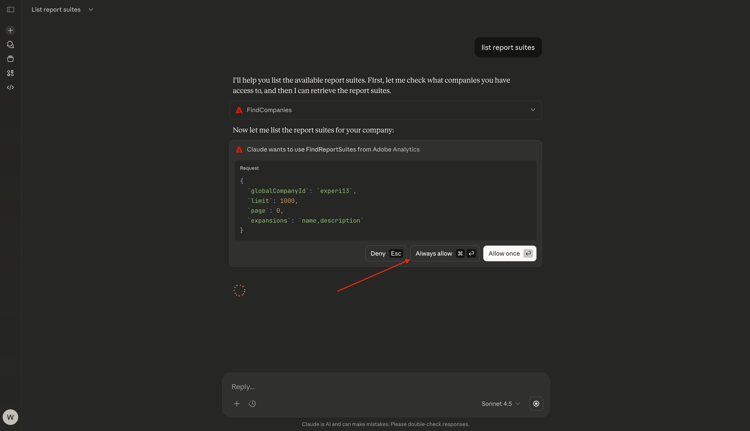
Task: Click the Allow once button
Action: 509,254
